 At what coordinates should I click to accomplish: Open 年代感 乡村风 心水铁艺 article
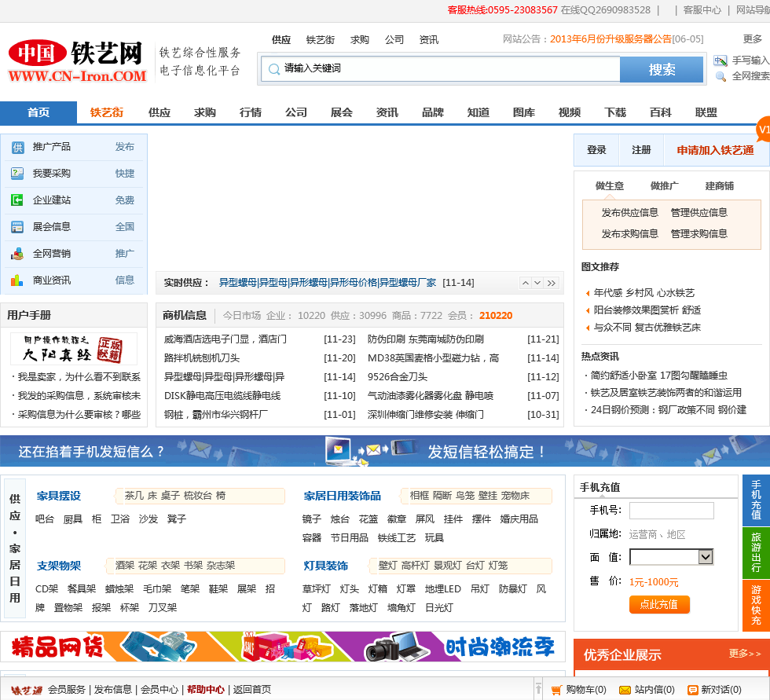click(644, 293)
